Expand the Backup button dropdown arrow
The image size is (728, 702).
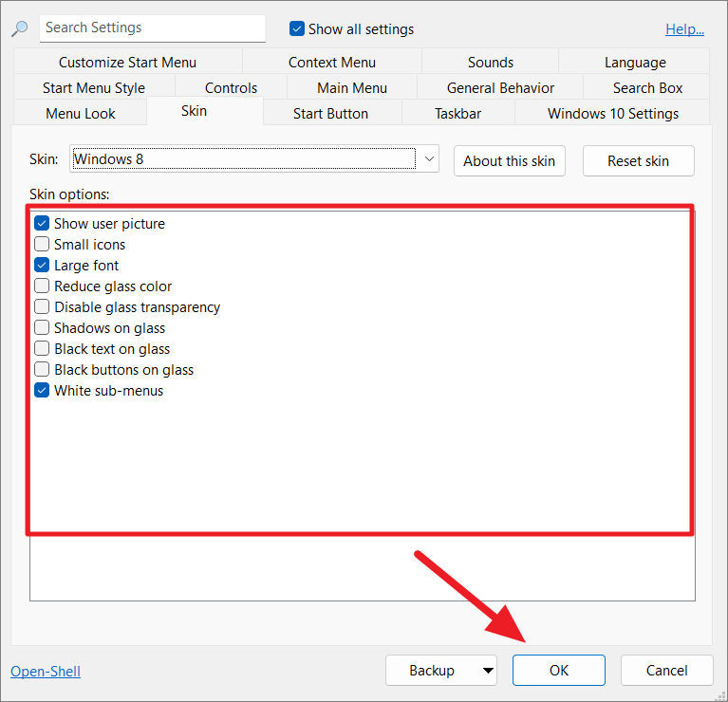[x=488, y=671]
